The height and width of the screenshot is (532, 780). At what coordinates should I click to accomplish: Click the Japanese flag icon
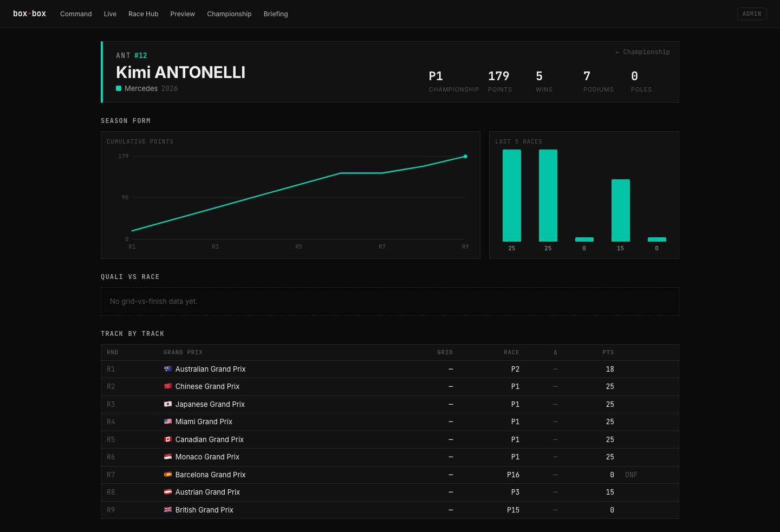168,404
